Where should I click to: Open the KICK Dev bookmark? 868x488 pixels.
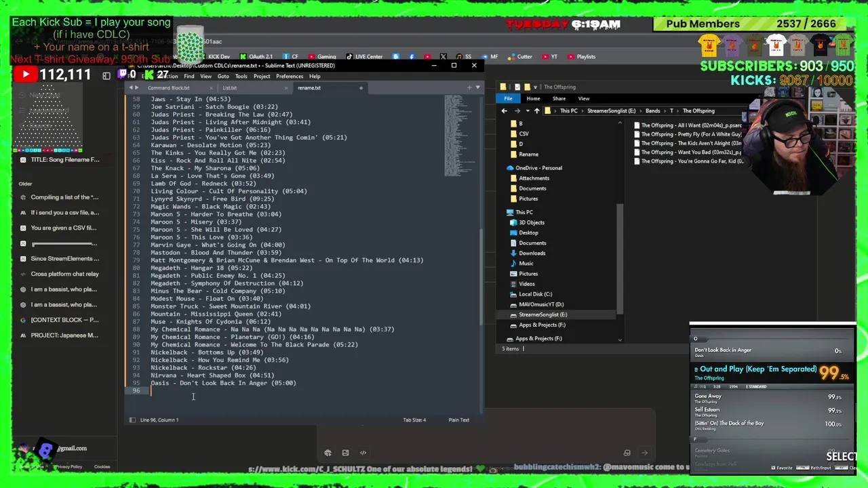pyautogui.click(x=218, y=57)
